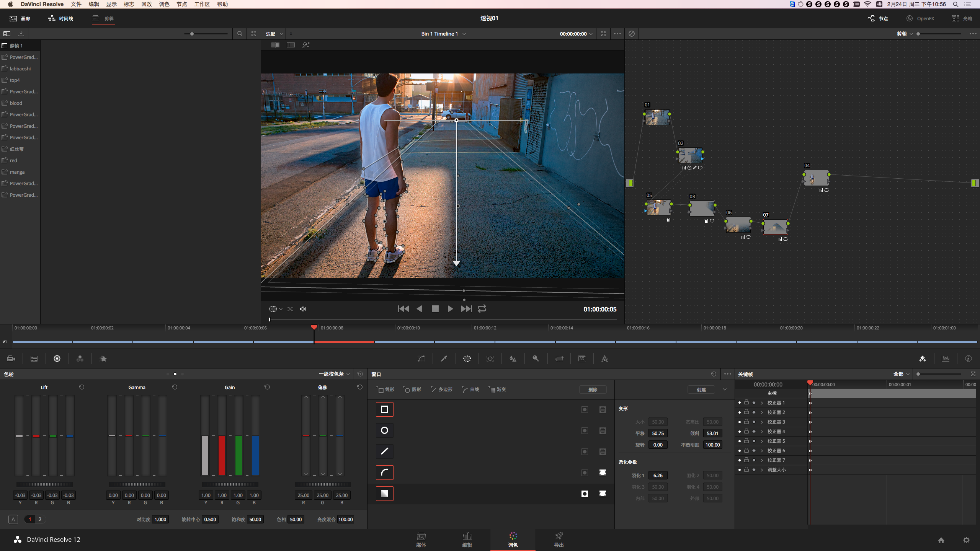Open the Blur palette icon
Screen dimensions: 980x551
513,359
